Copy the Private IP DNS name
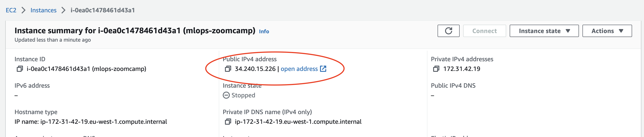This screenshot has height=137, width=644. point(228,122)
